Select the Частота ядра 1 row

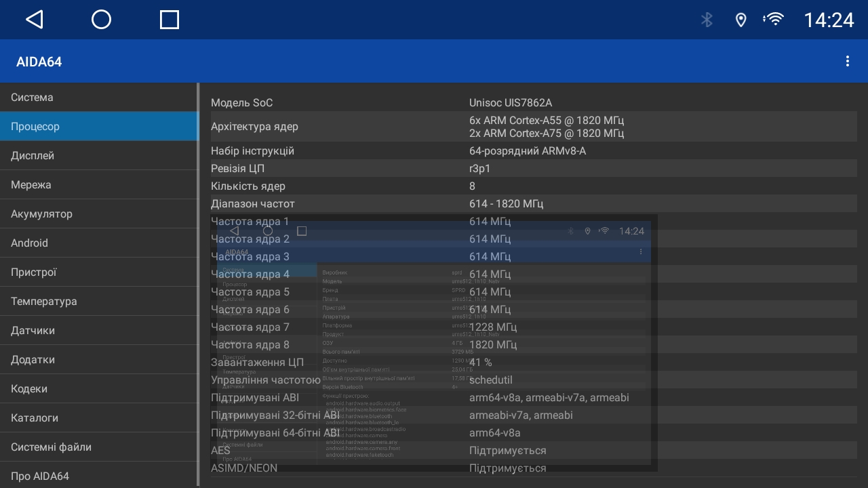[534, 222]
